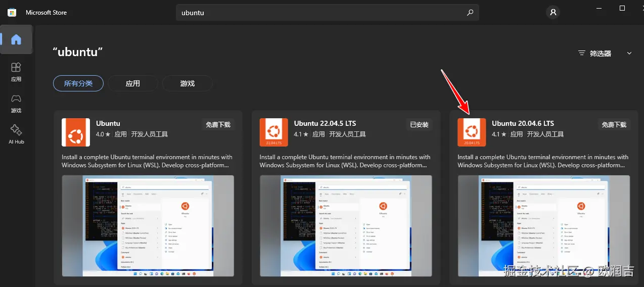Click the search magnifier icon

click(470, 13)
